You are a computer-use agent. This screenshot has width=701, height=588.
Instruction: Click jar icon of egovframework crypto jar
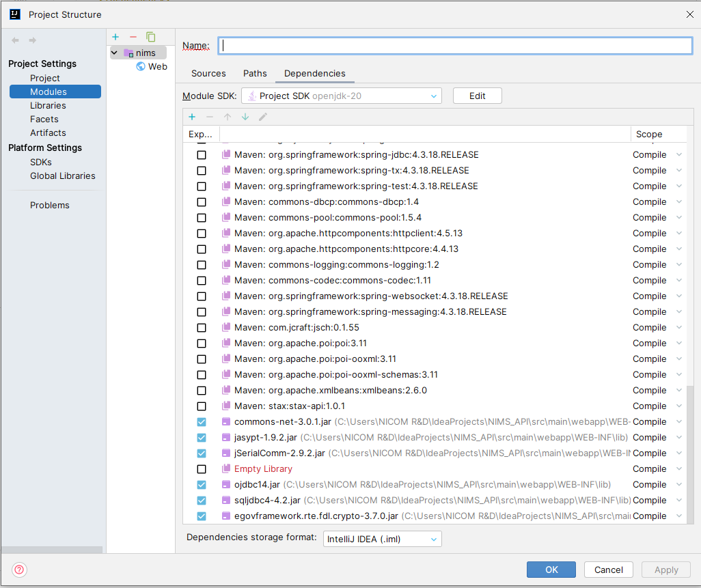pyautogui.click(x=226, y=516)
